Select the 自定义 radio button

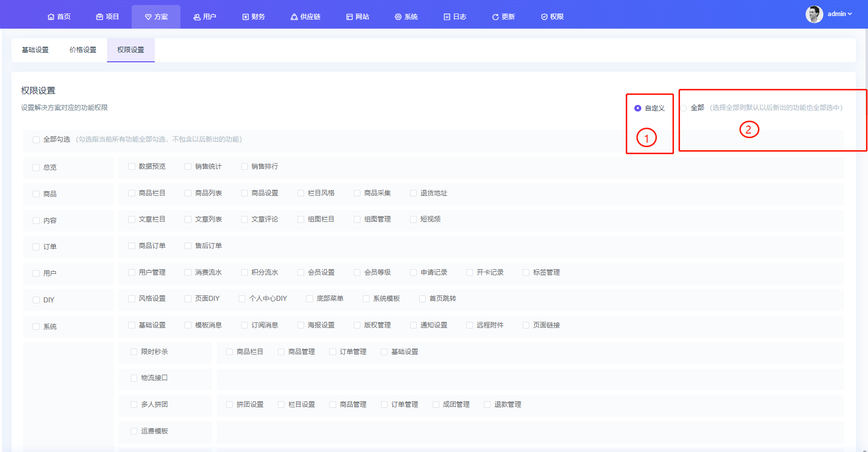point(638,108)
